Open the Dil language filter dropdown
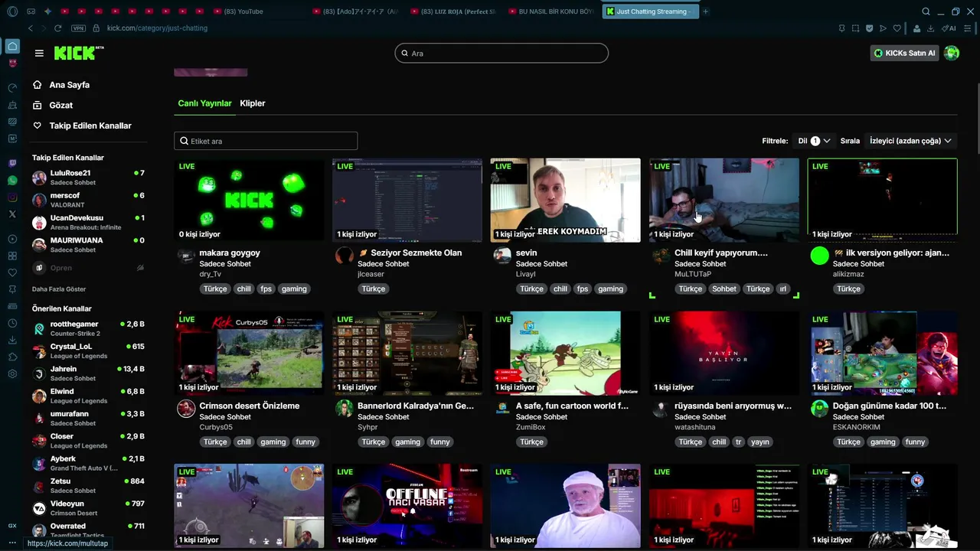This screenshot has height=551, width=980. pos(814,141)
